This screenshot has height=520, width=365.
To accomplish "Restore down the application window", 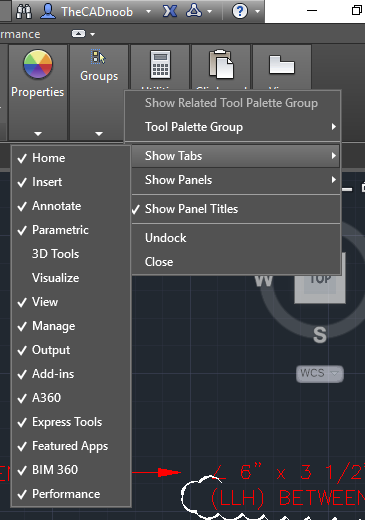I will point(357,10).
